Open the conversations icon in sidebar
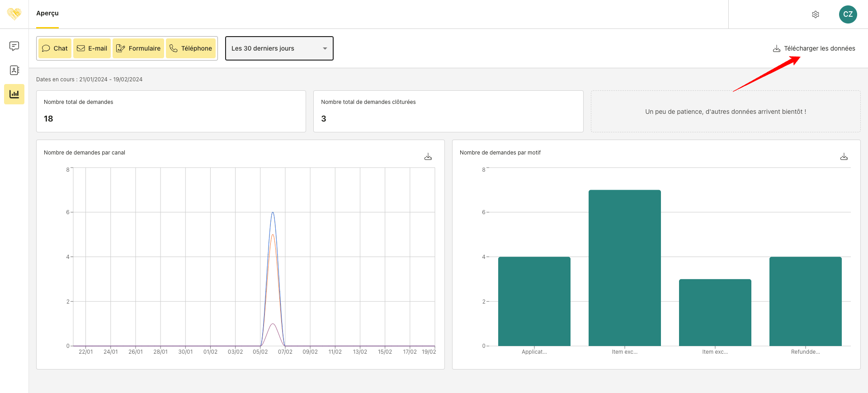 tap(14, 46)
